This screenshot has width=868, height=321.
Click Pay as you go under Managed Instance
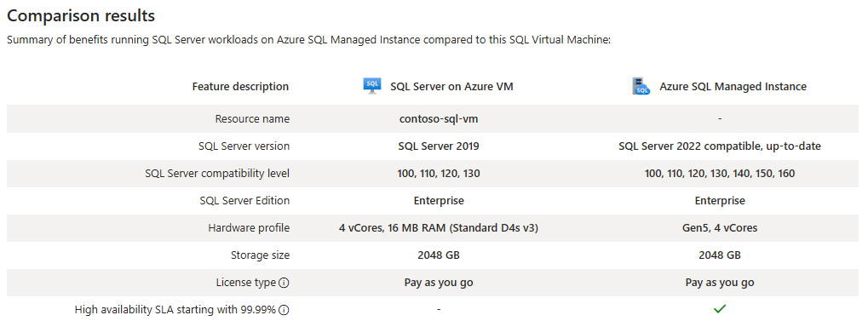pyautogui.click(x=720, y=283)
